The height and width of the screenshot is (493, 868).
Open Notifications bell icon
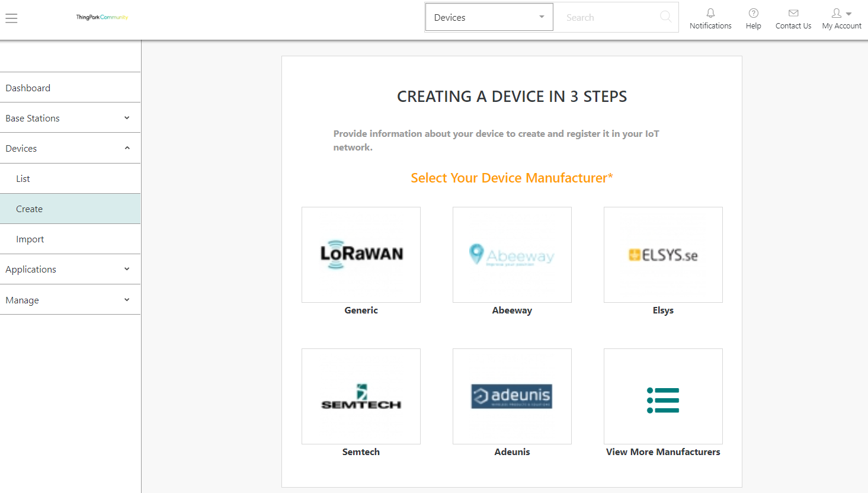[710, 13]
